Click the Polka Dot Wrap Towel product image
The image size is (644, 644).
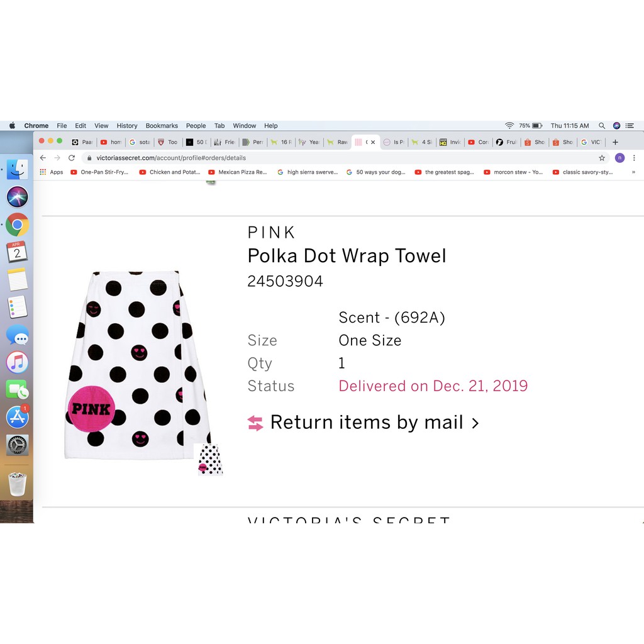coord(138,365)
